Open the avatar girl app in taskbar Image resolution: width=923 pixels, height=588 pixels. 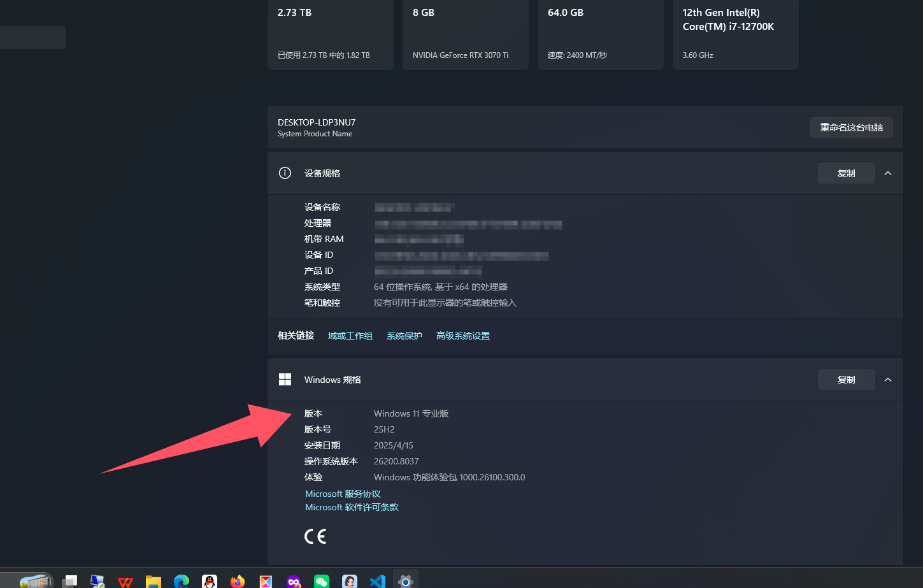(350, 581)
